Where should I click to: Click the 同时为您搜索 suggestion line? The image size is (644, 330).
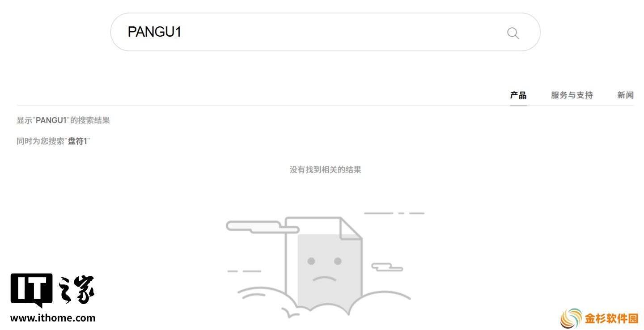point(53,141)
